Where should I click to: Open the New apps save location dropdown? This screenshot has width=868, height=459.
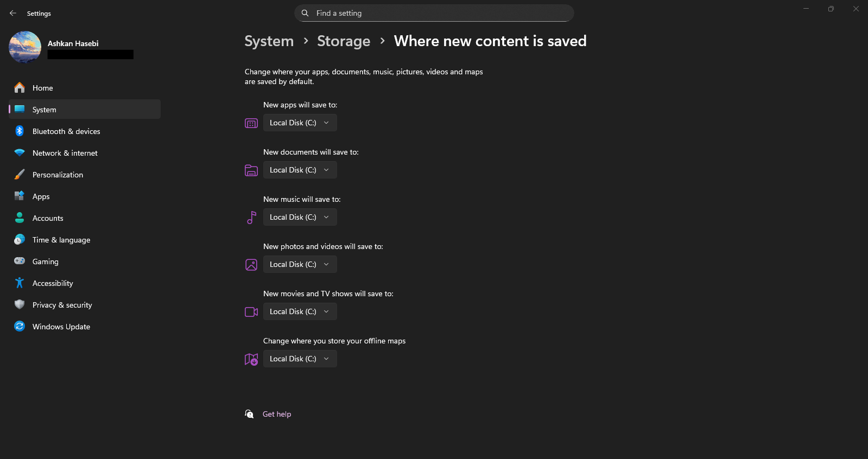tap(300, 123)
